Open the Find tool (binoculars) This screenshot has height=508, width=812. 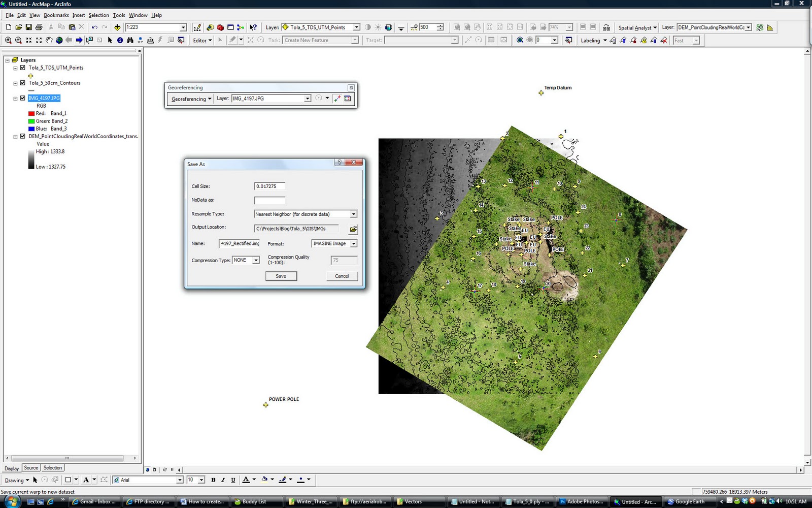pyautogui.click(x=129, y=41)
